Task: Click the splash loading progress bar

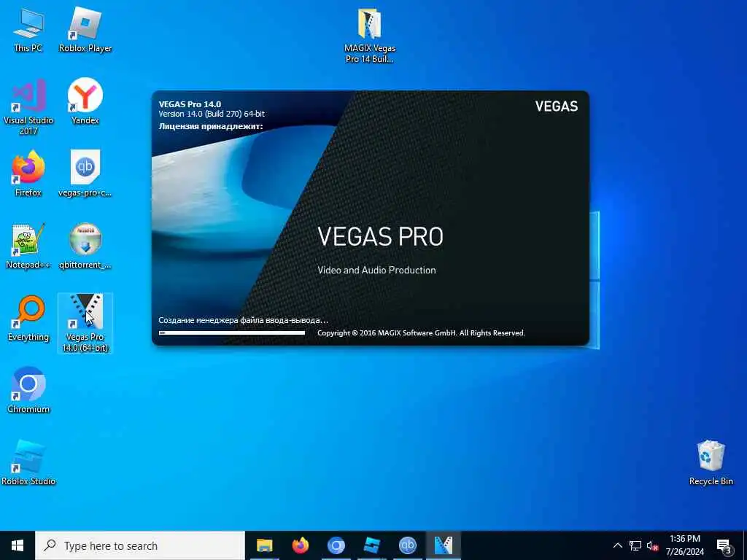Action: [x=231, y=332]
